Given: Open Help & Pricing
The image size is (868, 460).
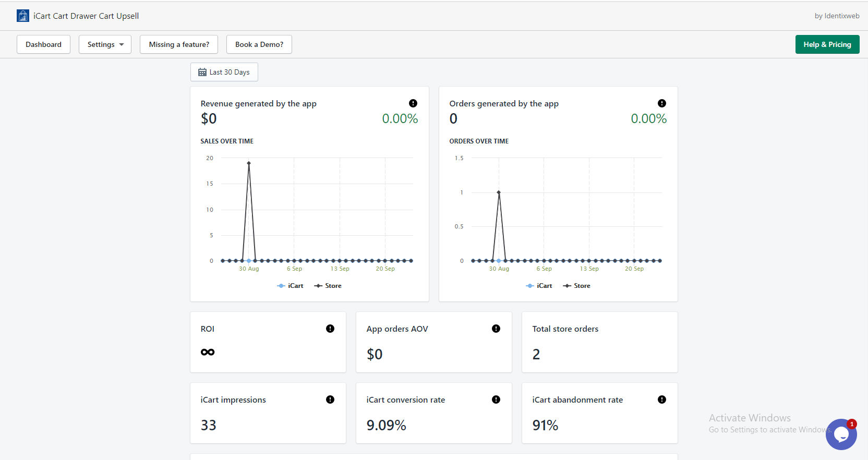Looking at the screenshot, I should click(827, 44).
